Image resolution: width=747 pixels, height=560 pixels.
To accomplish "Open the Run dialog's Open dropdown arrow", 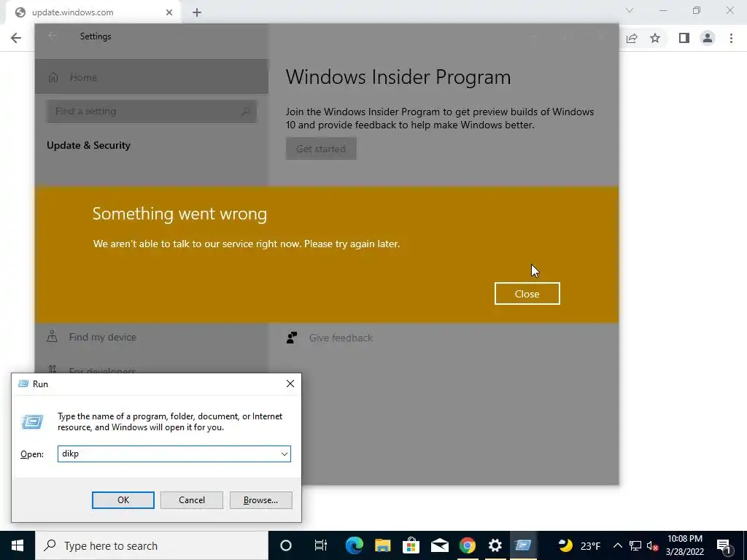I will point(285,454).
